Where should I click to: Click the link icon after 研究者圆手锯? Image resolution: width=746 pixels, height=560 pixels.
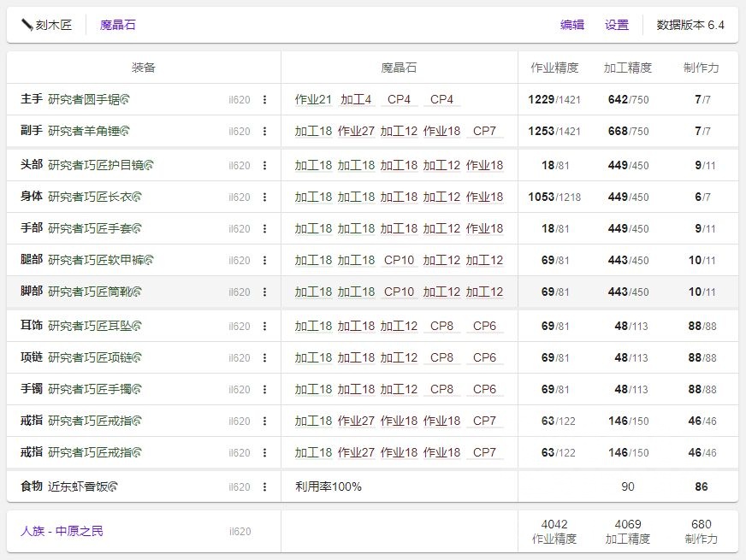125,99
